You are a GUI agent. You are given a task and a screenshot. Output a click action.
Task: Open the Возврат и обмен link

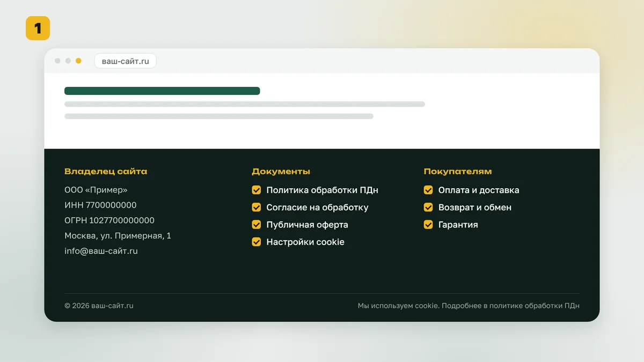point(475,207)
